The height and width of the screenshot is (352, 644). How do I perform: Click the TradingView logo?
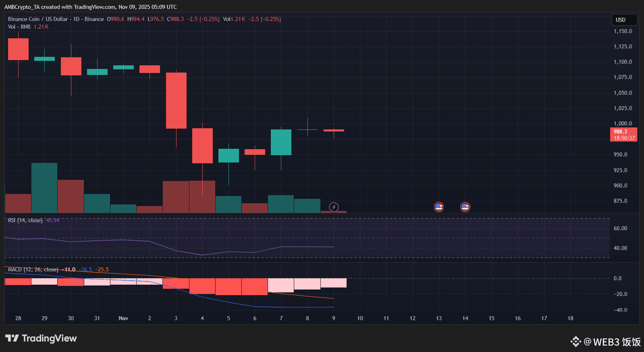tap(41, 338)
